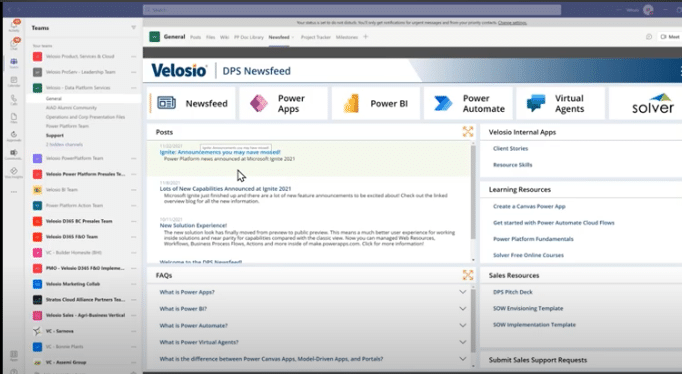The width and height of the screenshot is (682, 374).
Task: Switch to the PP Doc Library tab
Action: [249, 37]
